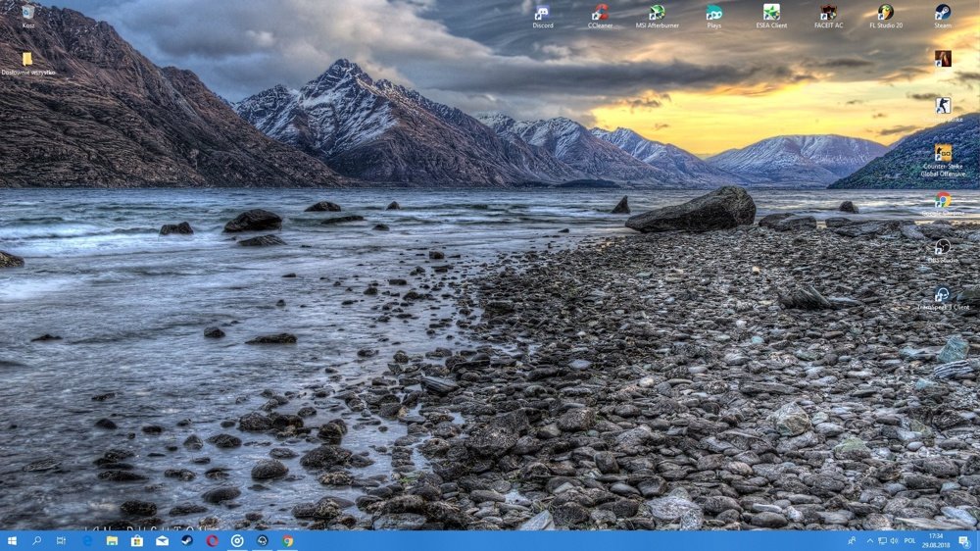This screenshot has height=551, width=980.
Task: Select the FL Studio 20 icon
Action: pos(886,17)
